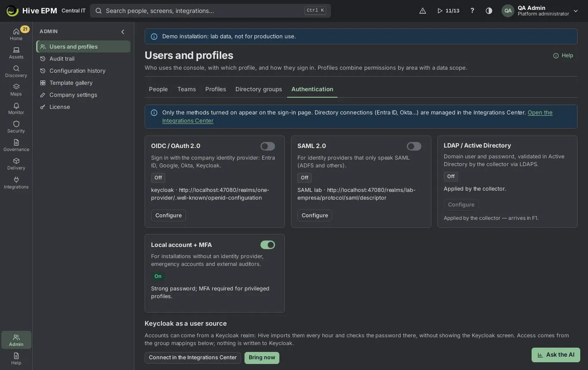Open Discovery from the left rail
The height and width of the screenshot is (370, 588).
pyautogui.click(x=16, y=71)
